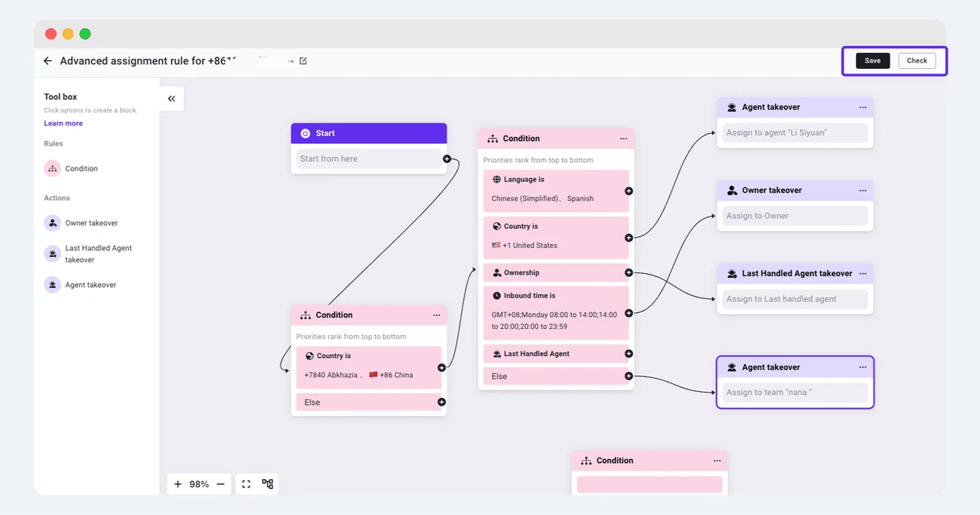Open menu of Last Handled Agent takeover block
Screen dimensions: 980x515
(863, 274)
